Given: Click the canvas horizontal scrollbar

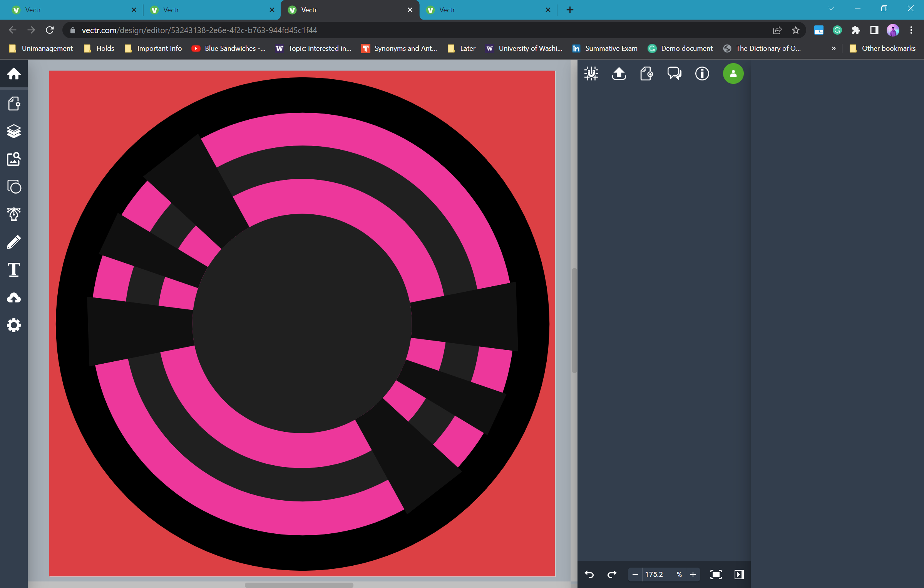Looking at the screenshot, I should click(299, 585).
